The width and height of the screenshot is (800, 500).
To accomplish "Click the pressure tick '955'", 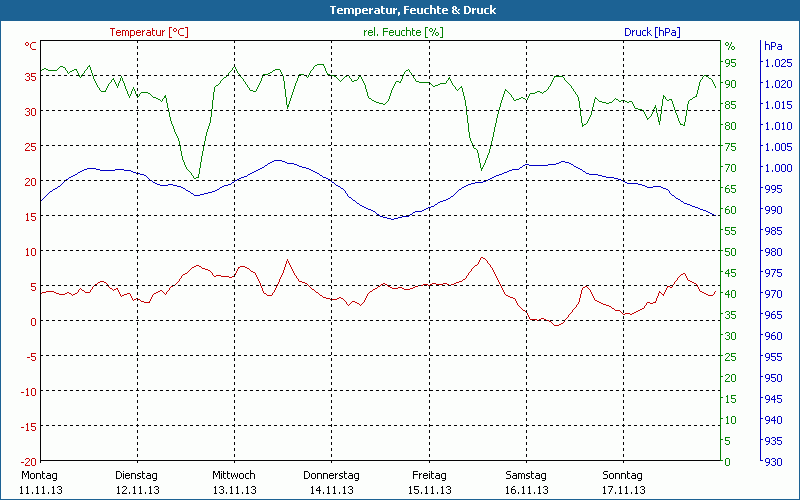I will [773, 357].
